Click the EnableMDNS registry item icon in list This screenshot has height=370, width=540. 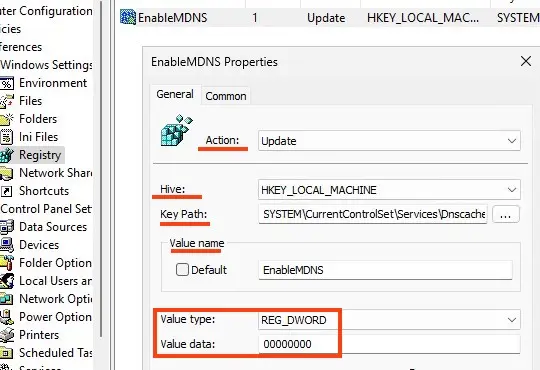pyautogui.click(x=128, y=18)
